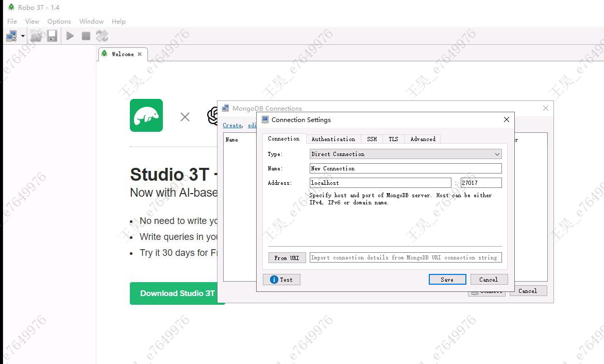Viewport: 604px width, 364px height.
Task: Click the Stop square toolbar icon
Action: coord(86,36)
